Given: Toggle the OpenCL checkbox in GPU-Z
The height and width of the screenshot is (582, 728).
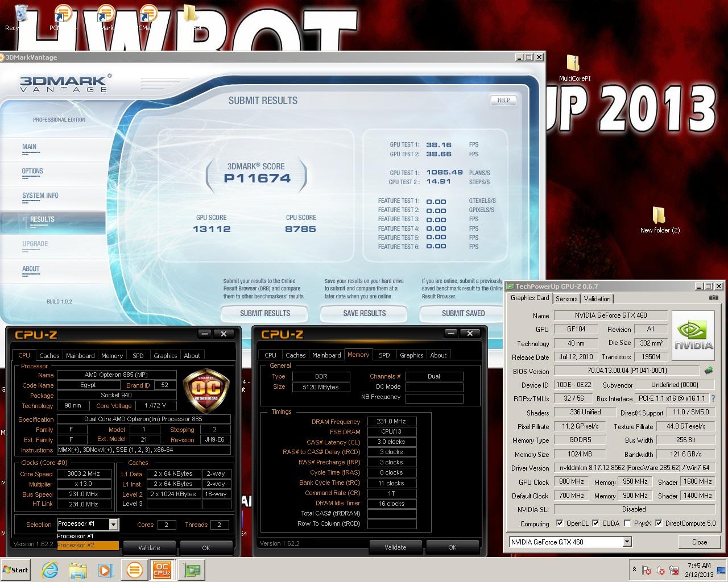Looking at the screenshot, I should point(560,523).
